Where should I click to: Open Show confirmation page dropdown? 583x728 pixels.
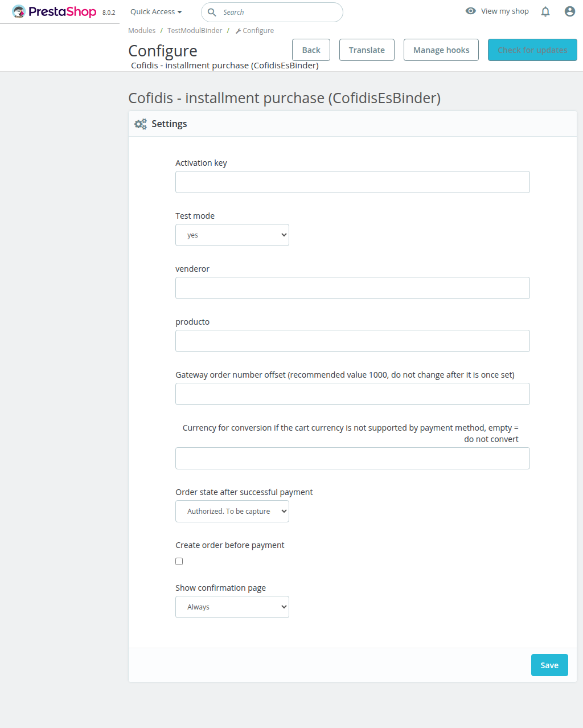[232, 607]
